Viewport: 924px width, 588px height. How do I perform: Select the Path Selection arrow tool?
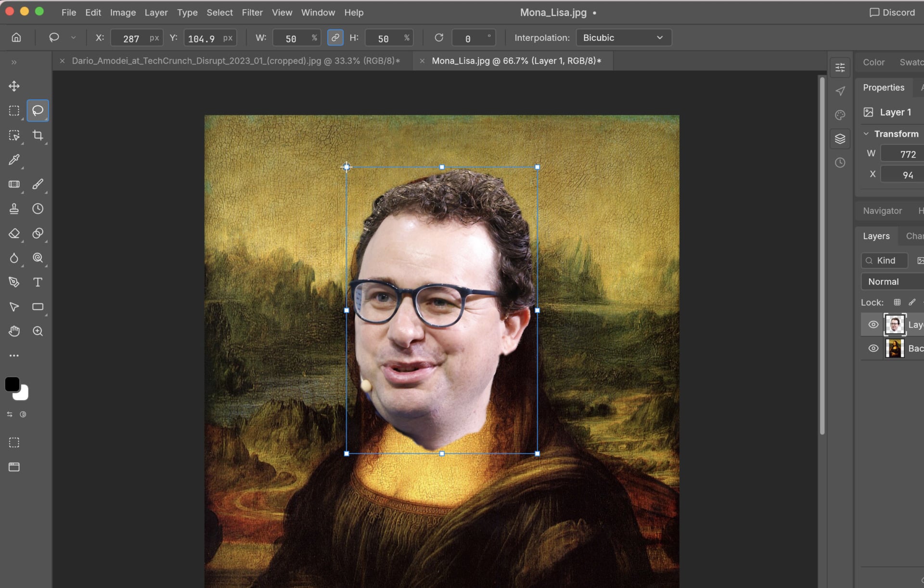click(x=14, y=307)
